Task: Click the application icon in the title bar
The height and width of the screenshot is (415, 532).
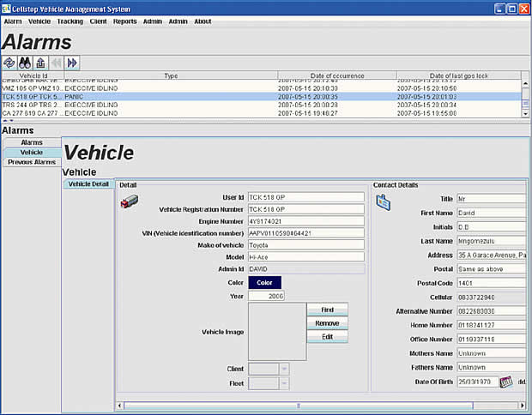Action: coord(6,9)
